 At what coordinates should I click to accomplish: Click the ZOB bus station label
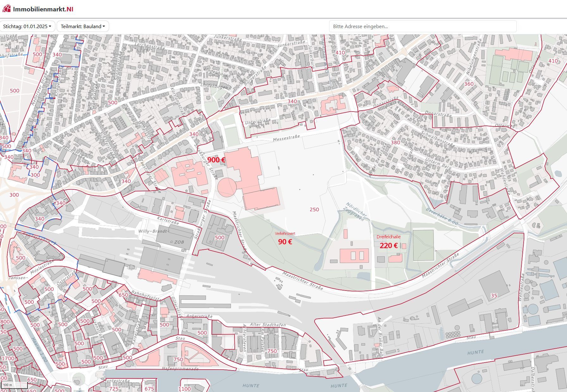(179, 242)
